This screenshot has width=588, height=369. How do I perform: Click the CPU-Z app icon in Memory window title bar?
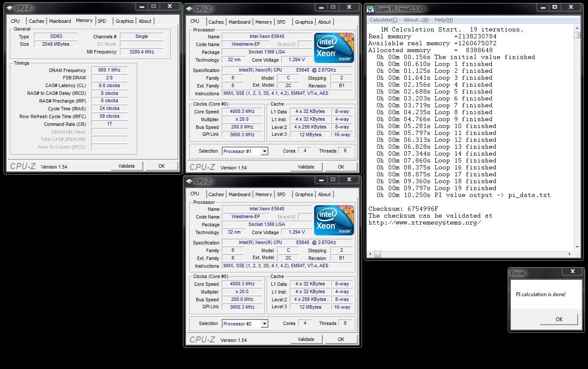point(10,8)
